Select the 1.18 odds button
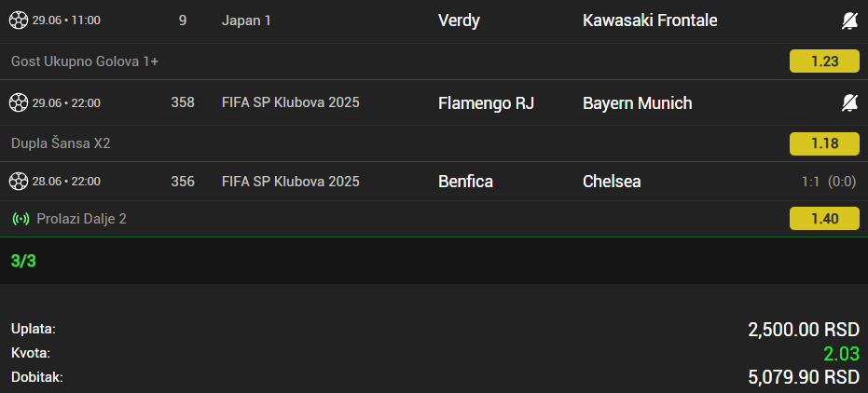 point(824,143)
